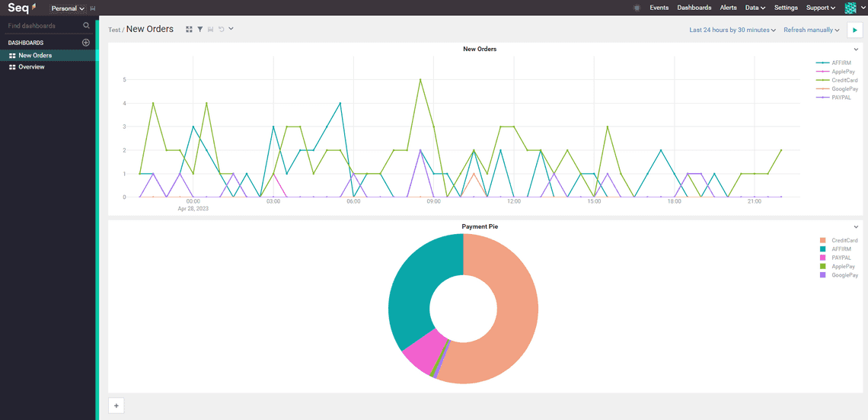This screenshot has width=868, height=420.
Task: Add a new dashboard with the plus icon
Action: point(86,43)
